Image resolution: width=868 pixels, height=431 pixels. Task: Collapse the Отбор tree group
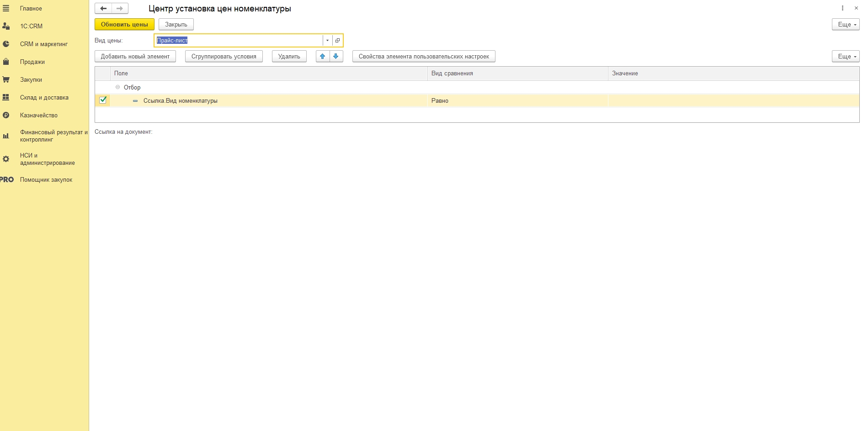tap(117, 87)
